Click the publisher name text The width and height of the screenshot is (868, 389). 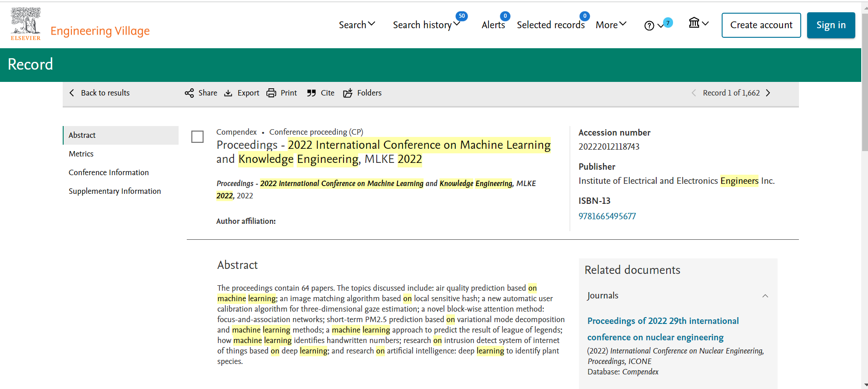pos(676,181)
